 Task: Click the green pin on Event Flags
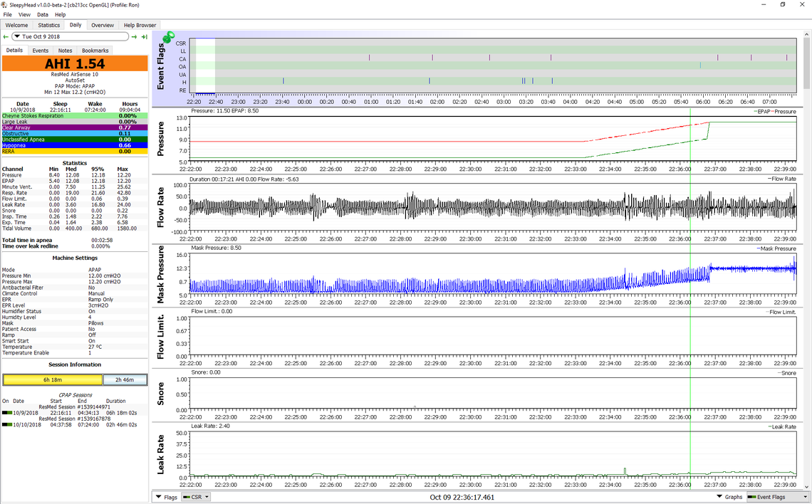(169, 36)
